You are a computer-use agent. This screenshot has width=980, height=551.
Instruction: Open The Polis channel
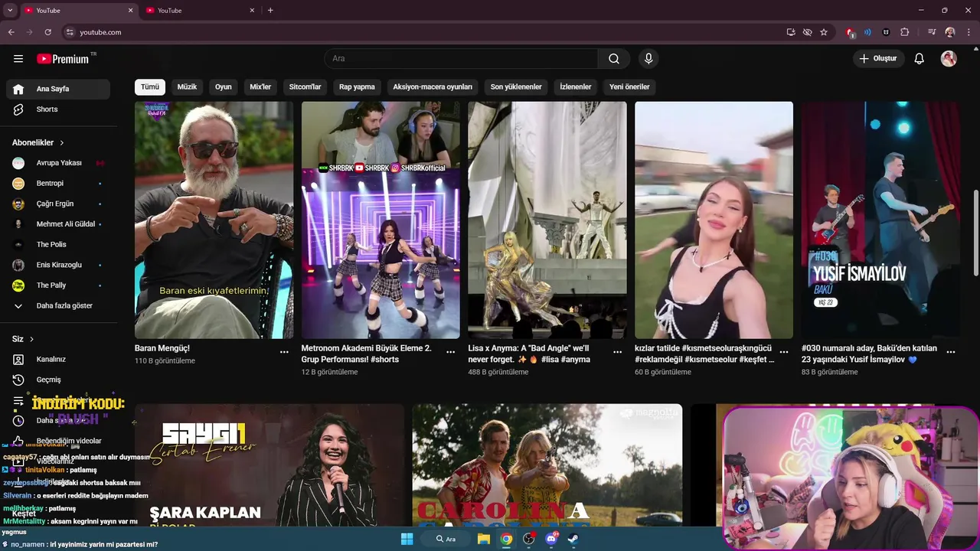pyautogui.click(x=58, y=244)
